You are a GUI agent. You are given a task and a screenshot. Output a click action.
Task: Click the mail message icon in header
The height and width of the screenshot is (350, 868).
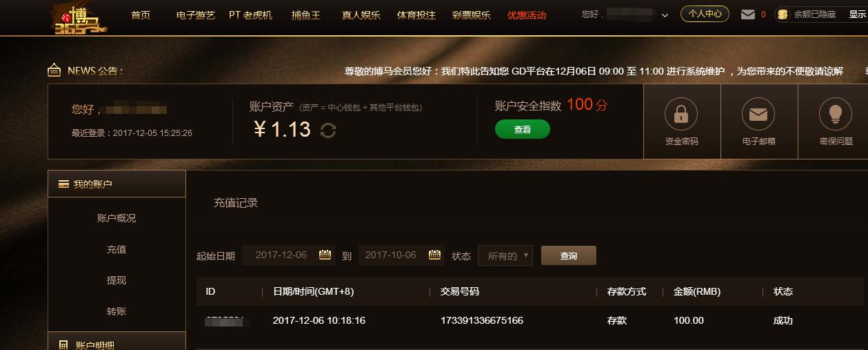[x=748, y=14]
